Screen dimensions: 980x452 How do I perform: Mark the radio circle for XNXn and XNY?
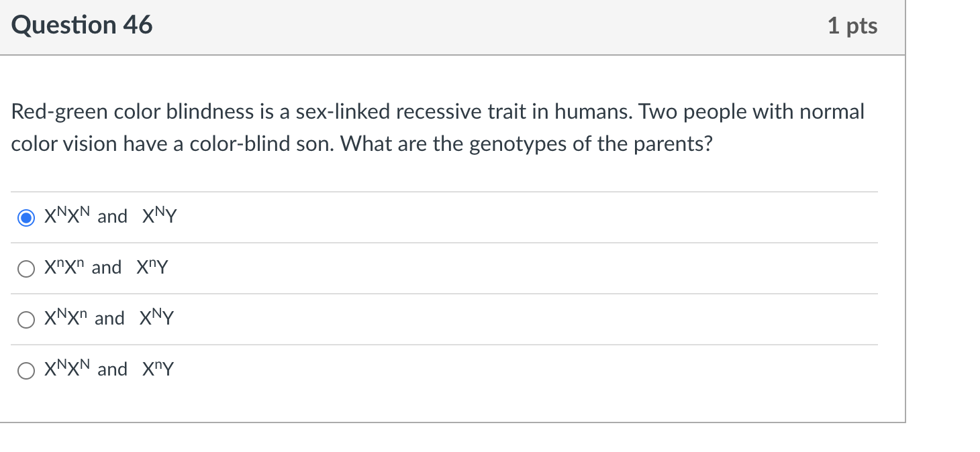click(x=26, y=320)
